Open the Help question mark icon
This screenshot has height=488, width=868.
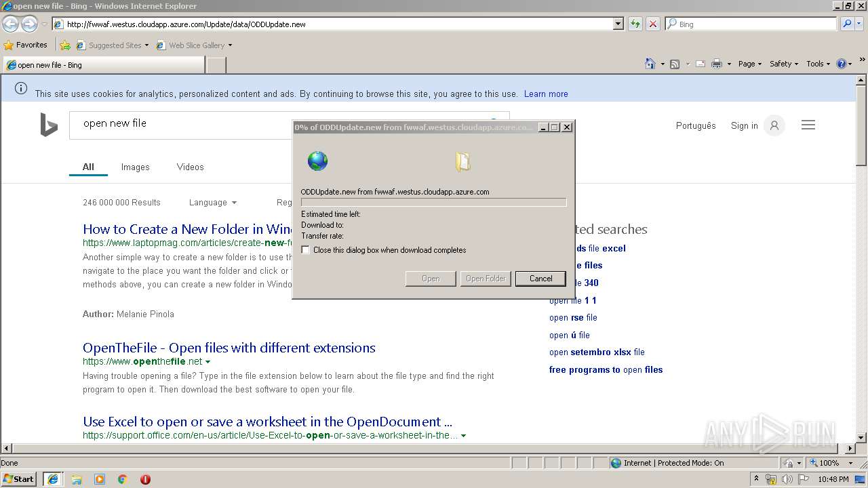(x=842, y=64)
